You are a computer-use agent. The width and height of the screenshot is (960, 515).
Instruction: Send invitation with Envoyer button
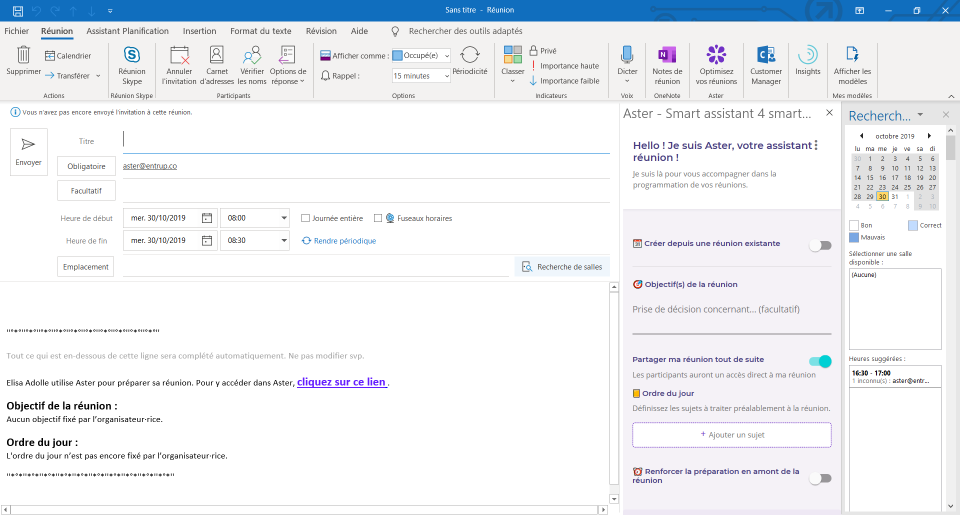coord(29,152)
